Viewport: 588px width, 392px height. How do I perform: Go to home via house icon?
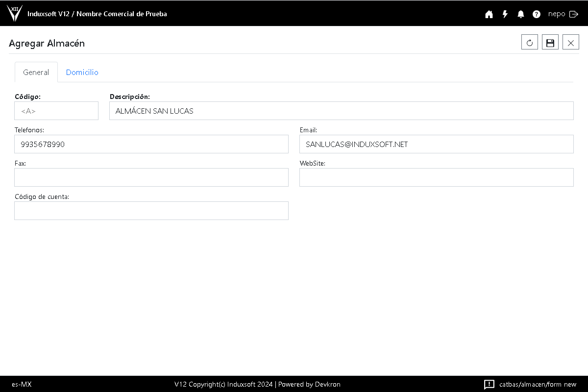[x=489, y=14]
